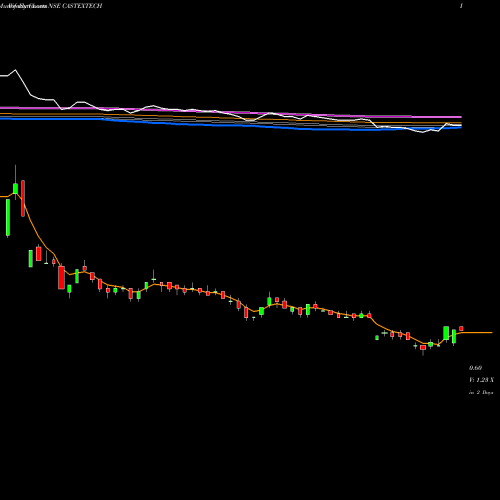This screenshot has height=500, width=500.
Task: Click the peak of the white indicator line
Action: click(15, 70)
